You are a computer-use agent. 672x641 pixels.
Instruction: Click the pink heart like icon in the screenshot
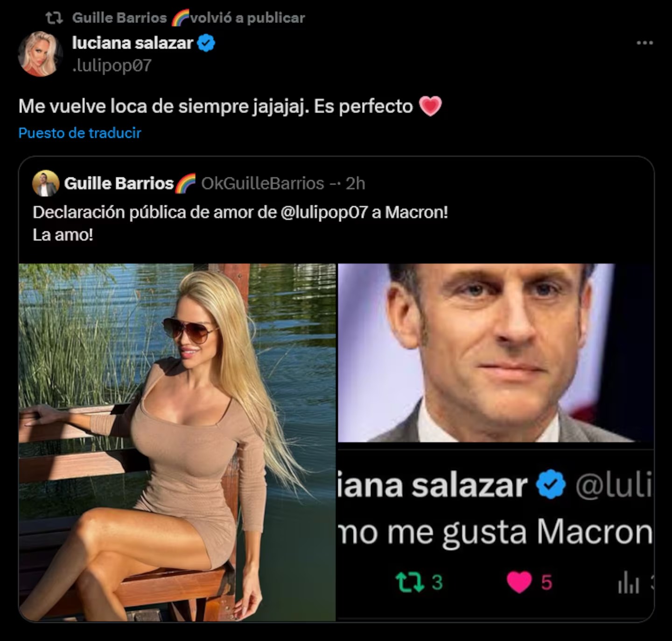[x=519, y=582]
